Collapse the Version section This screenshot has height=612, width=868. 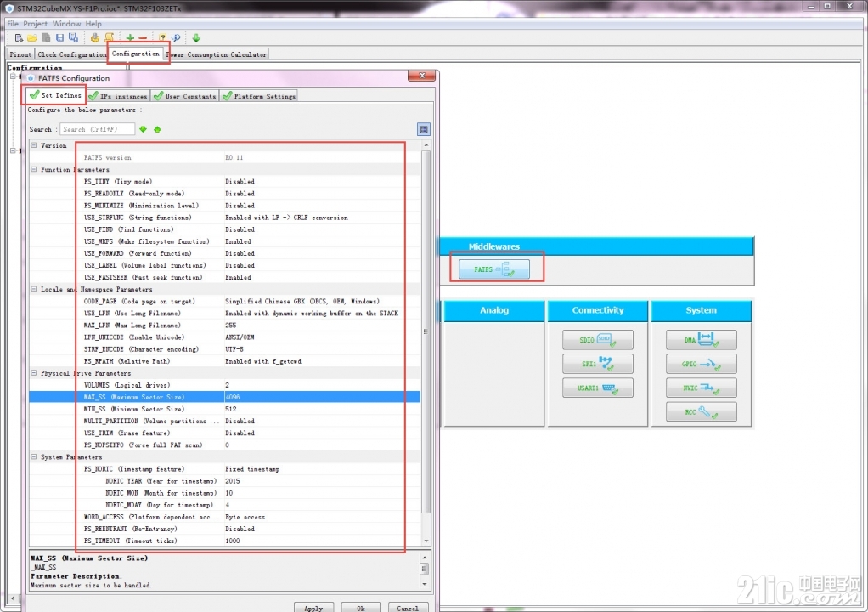(34, 145)
